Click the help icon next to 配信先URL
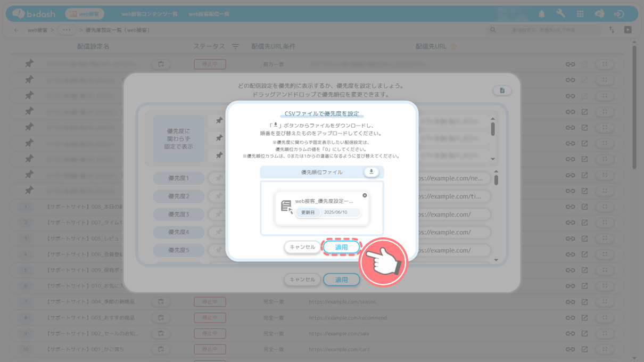 click(453, 47)
